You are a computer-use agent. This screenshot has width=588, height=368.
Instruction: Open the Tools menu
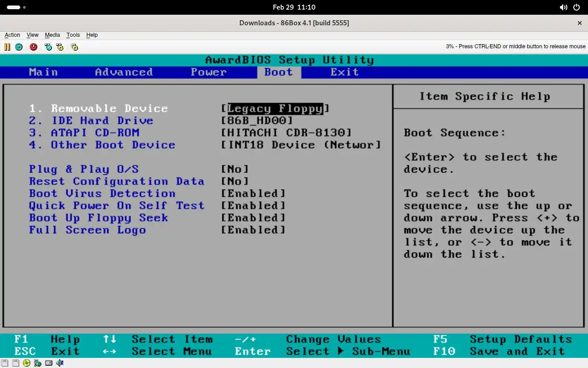(73, 35)
